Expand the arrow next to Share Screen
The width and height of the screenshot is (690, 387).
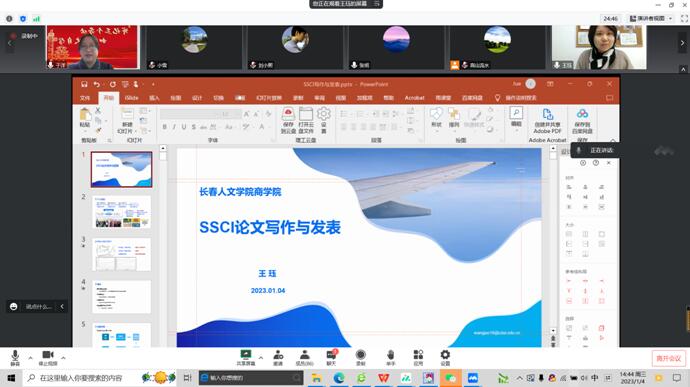[x=261, y=358]
